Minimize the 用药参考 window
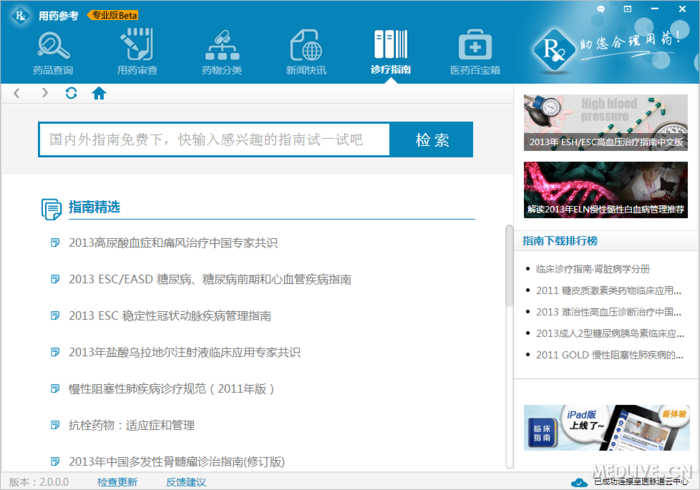This screenshot has width=700, height=490. tap(655, 9)
